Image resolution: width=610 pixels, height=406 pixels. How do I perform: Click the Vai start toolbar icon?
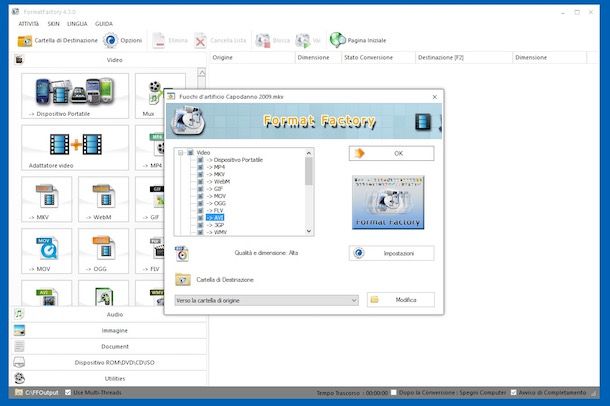[303, 40]
